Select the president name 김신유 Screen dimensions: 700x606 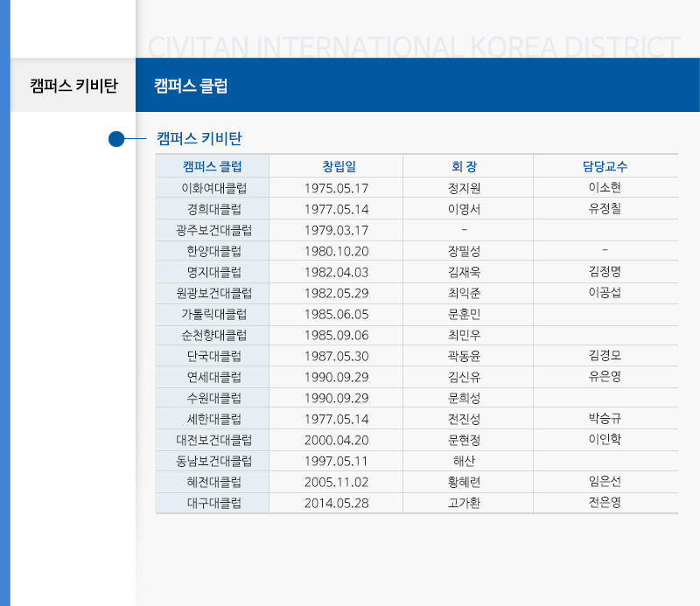[x=465, y=377]
